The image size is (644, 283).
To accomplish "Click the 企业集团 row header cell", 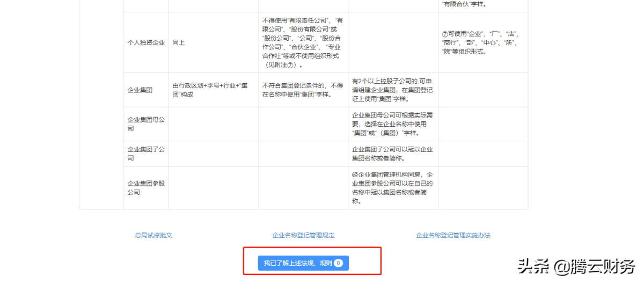I will (140, 90).
